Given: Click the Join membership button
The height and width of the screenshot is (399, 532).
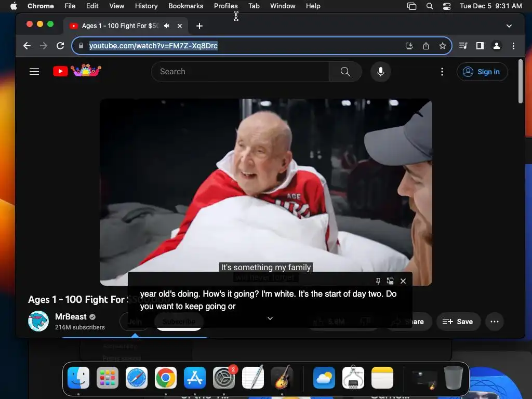Looking at the screenshot, I should pyautogui.click(x=135, y=322).
